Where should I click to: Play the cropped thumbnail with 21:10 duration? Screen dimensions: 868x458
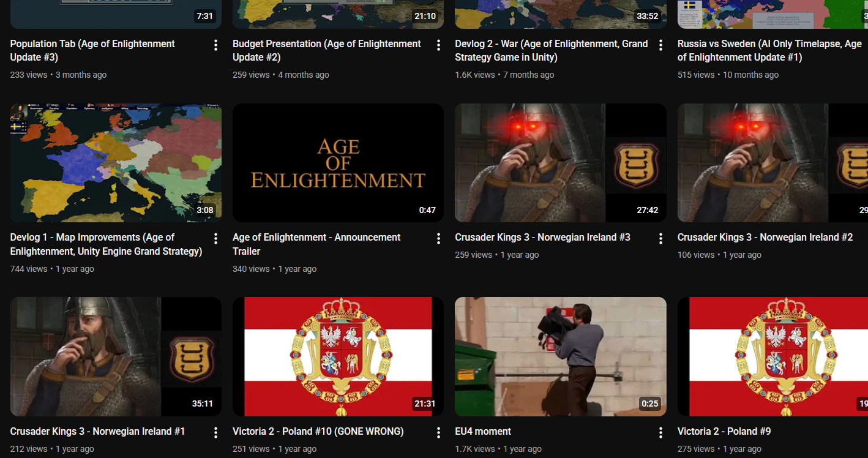pyautogui.click(x=338, y=14)
